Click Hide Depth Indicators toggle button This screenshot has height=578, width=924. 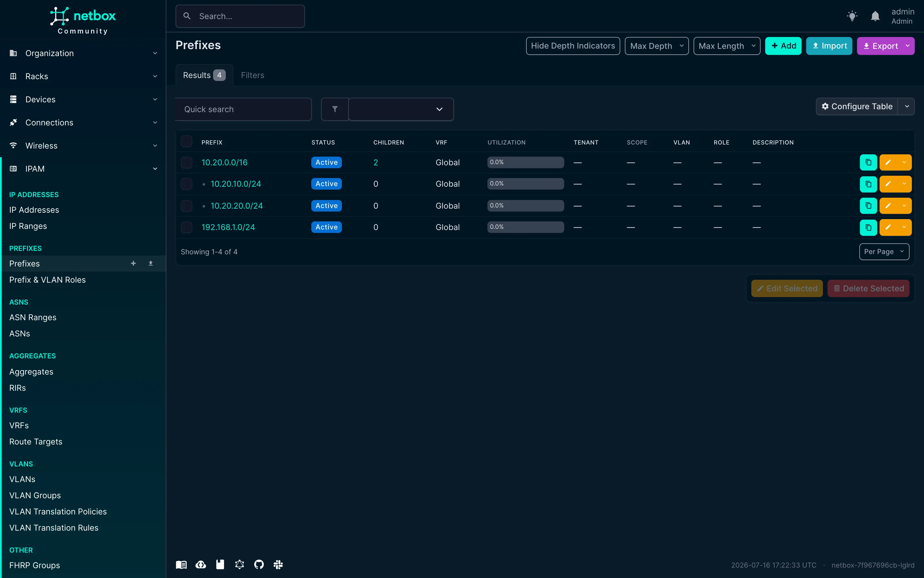point(573,46)
